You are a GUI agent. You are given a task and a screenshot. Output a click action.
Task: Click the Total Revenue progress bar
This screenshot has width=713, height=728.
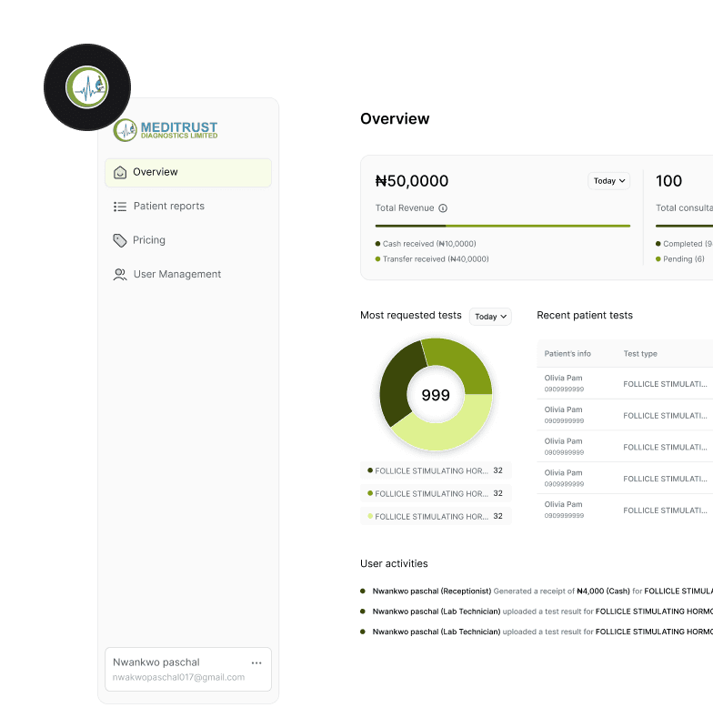(x=503, y=226)
